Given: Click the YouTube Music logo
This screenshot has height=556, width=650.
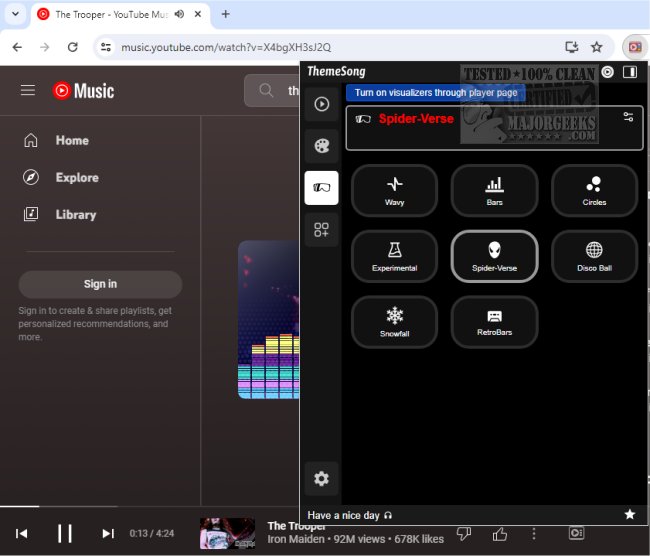Looking at the screenshot, I should point(83,90).
